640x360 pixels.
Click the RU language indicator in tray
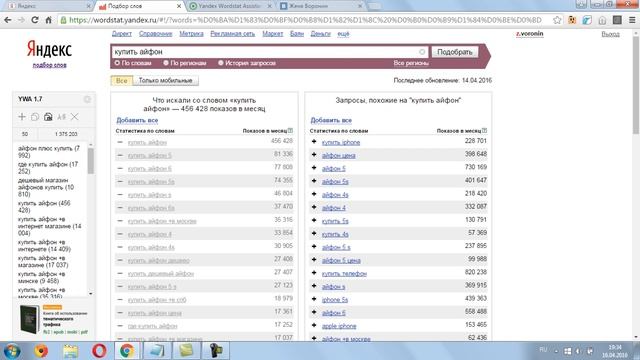[543, 350]
